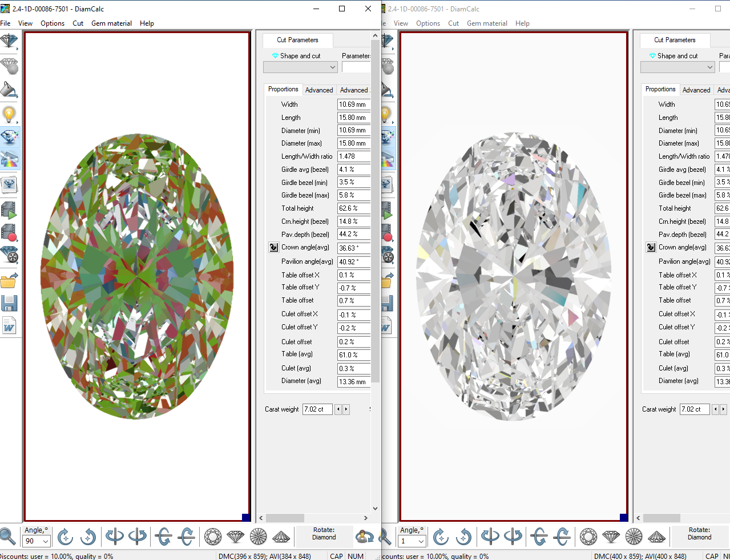Select the diamond side view icon, right window

(x=611, y=537)
